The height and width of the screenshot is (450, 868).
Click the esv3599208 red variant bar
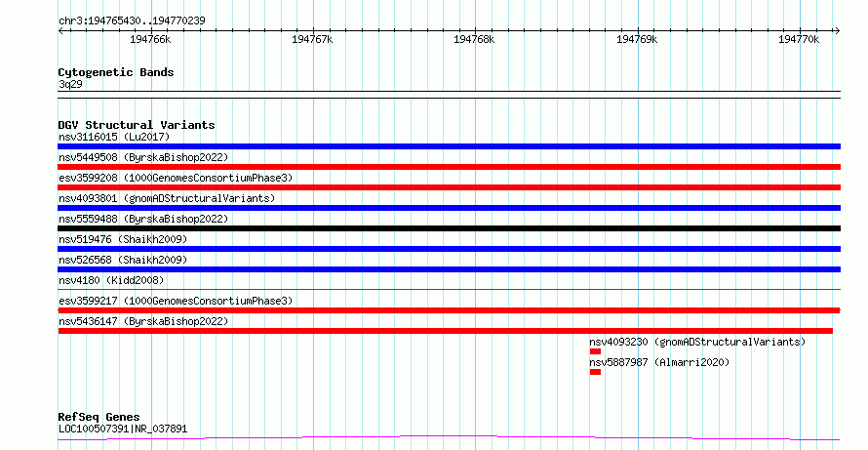[449, 187]
